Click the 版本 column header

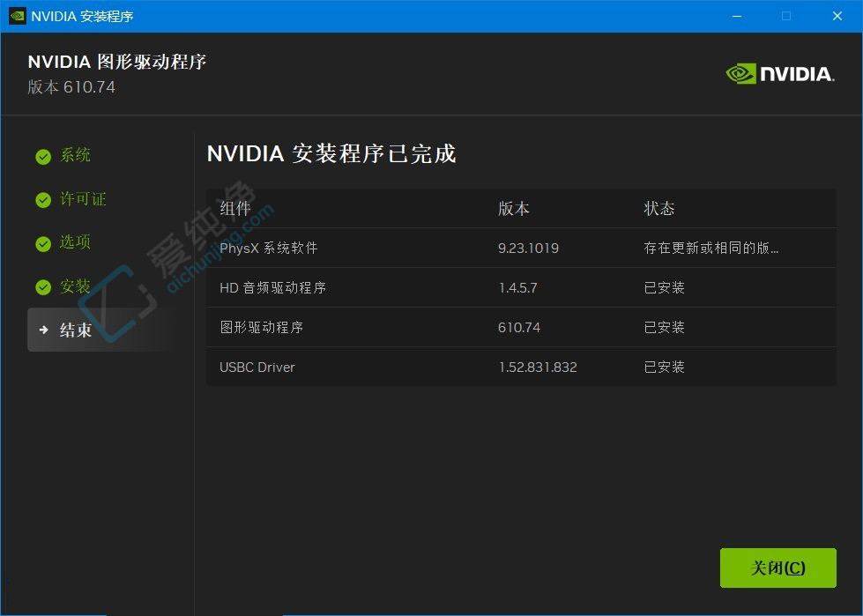coord(514,209)
